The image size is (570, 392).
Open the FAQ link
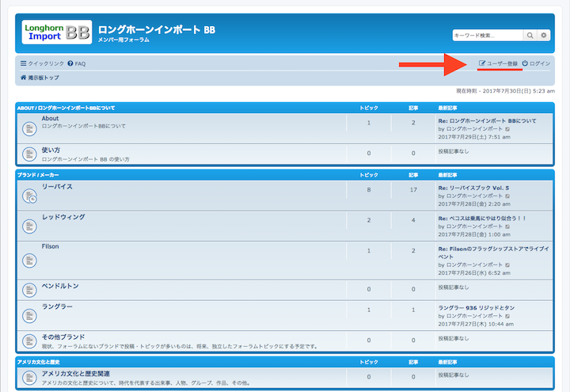click(77, 63)
